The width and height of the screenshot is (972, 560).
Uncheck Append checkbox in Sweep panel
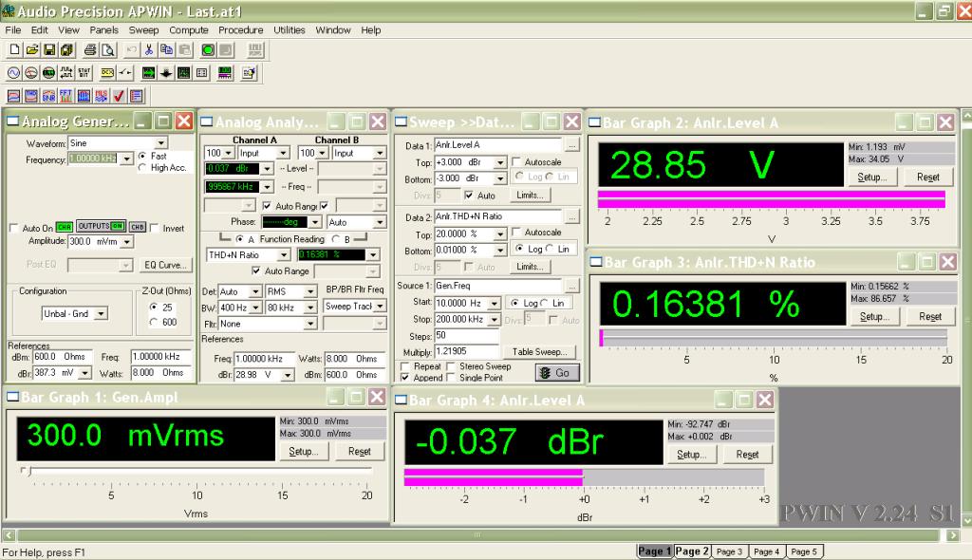(404, 377)
